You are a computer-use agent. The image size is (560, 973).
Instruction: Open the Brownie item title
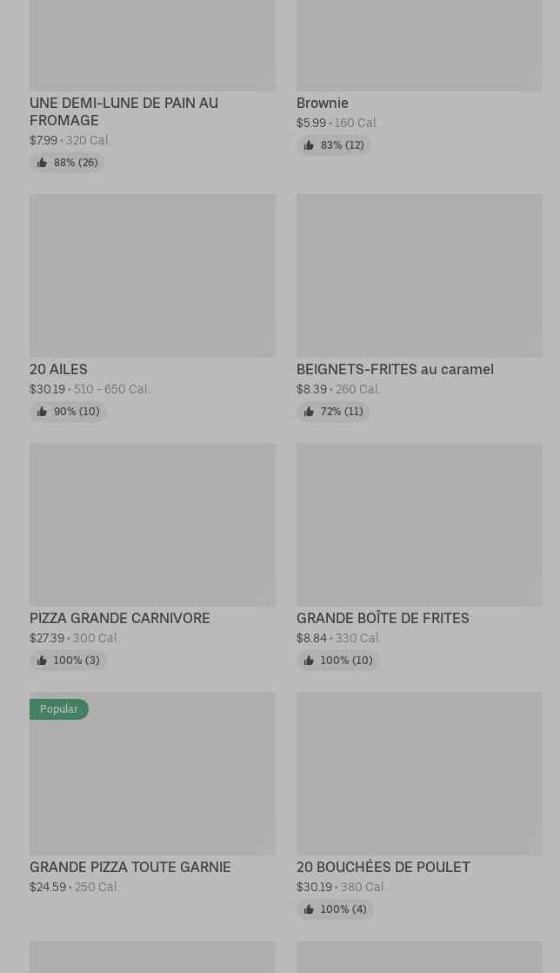(323, 103)
